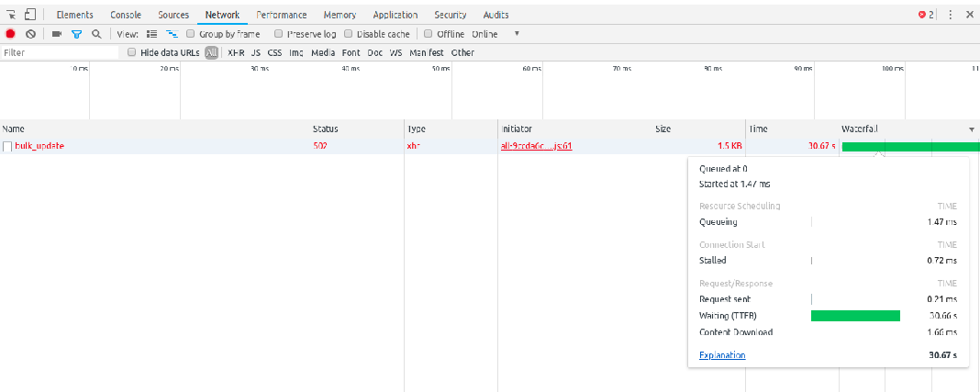This screenshot has width=980, height=392.
Task: Toggle capture screenshots camera icon
Action: 56,34
